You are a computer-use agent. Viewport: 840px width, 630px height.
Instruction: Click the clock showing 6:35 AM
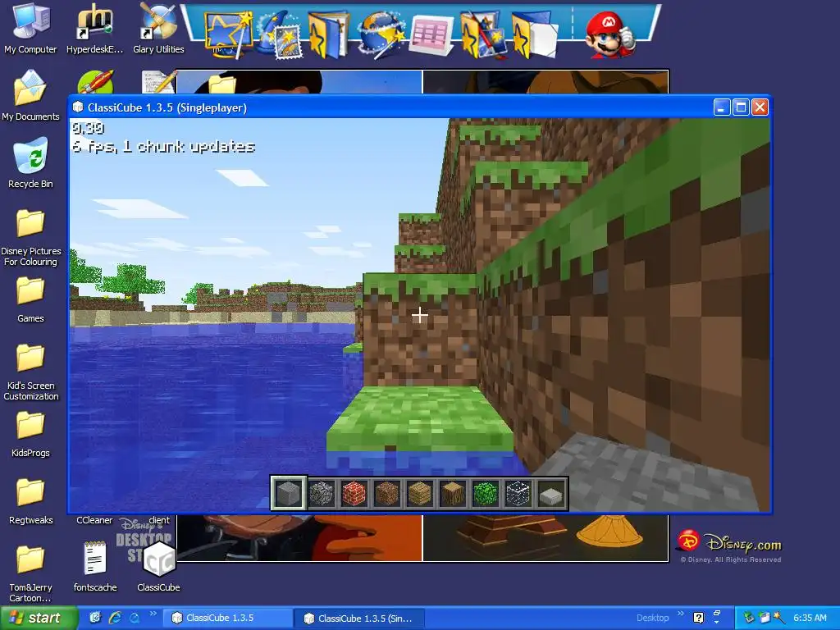click(810, 619)
